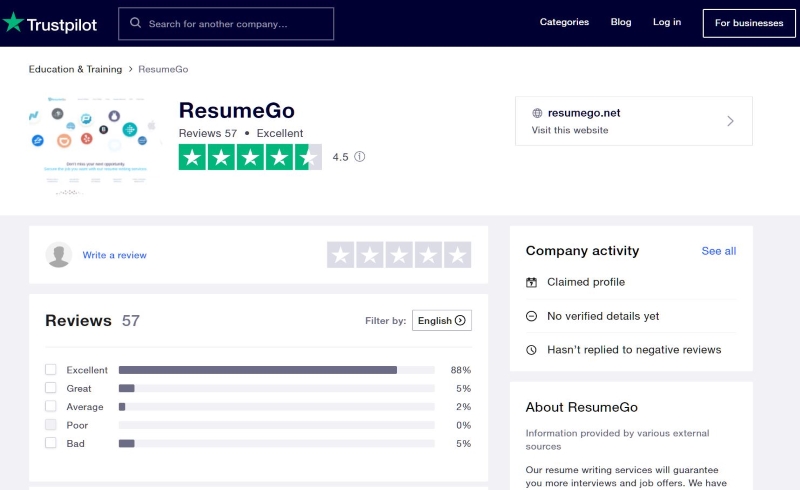Click the Excellent 88% rating bar
The width and height of the screenshot is (800, 490).
277,370
